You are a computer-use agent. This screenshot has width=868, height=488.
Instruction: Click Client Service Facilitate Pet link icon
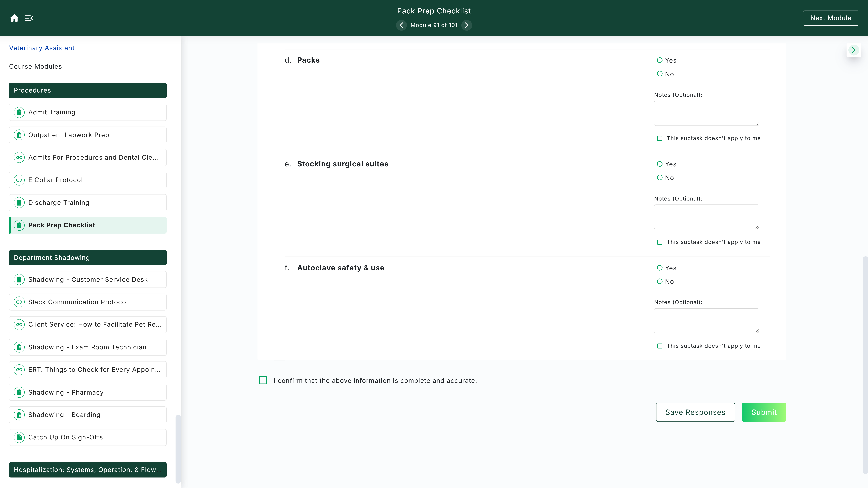coord(19,325)
